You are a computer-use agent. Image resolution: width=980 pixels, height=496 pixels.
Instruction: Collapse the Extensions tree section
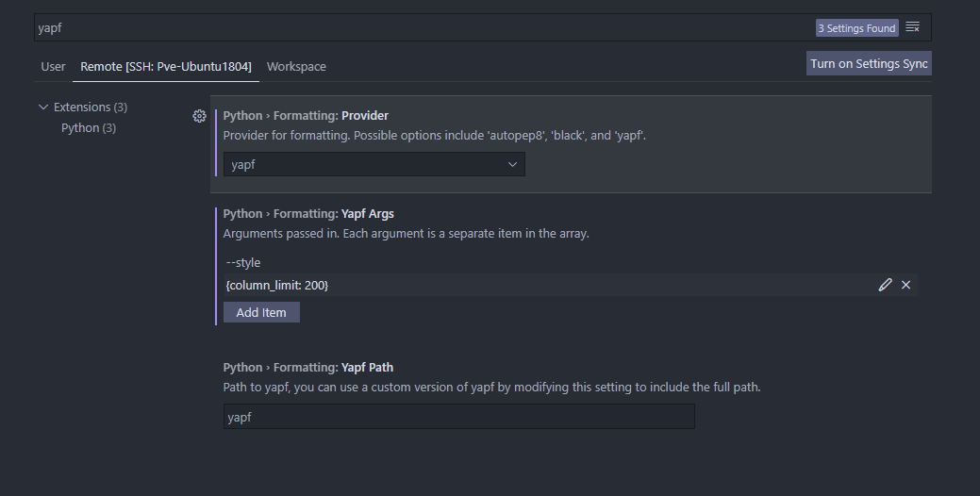pos(43,107)
